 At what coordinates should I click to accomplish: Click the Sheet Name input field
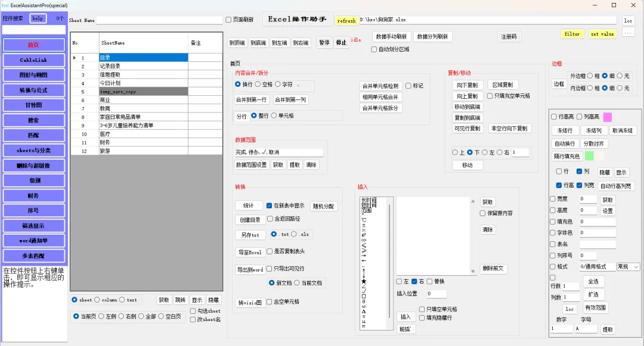159,20
